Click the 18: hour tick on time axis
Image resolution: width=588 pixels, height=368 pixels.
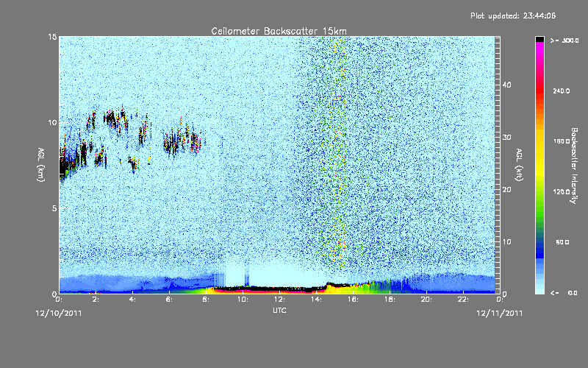click(x=390, y=300)
